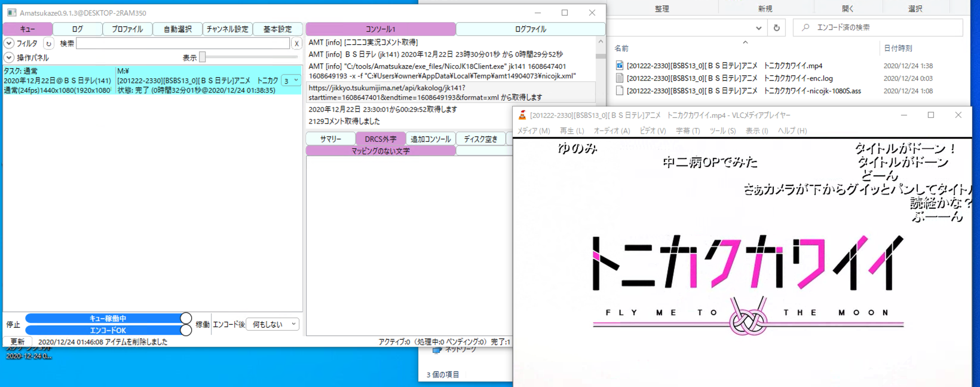Select the マッピングのない文字 tab
Screen dimensions: 980x387
click(381, 151)
